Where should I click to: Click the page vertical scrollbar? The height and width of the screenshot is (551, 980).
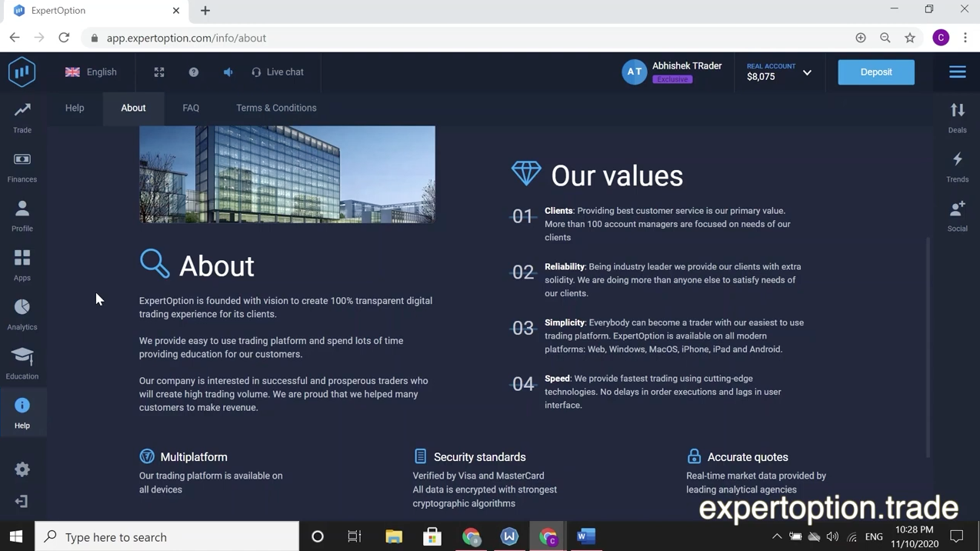[928, 346]
